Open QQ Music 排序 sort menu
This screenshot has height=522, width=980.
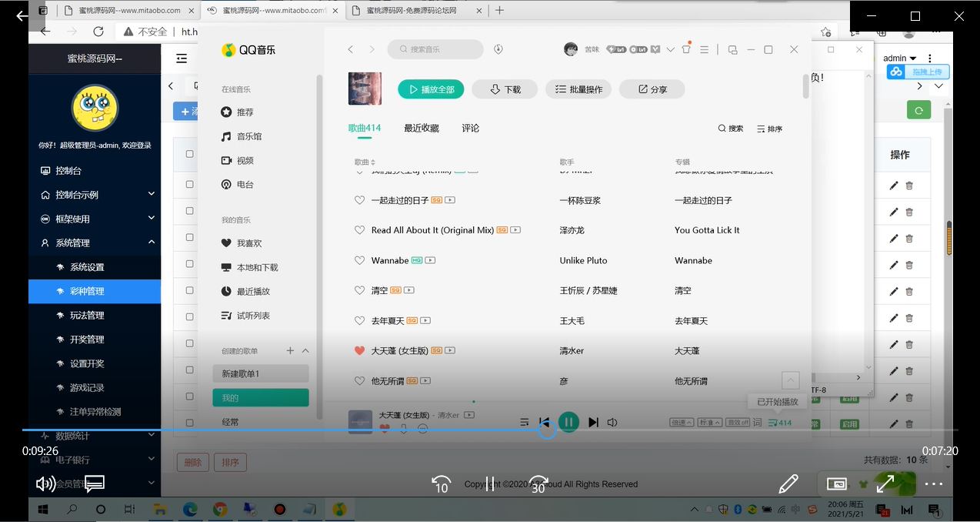click(x=769, y=129)
